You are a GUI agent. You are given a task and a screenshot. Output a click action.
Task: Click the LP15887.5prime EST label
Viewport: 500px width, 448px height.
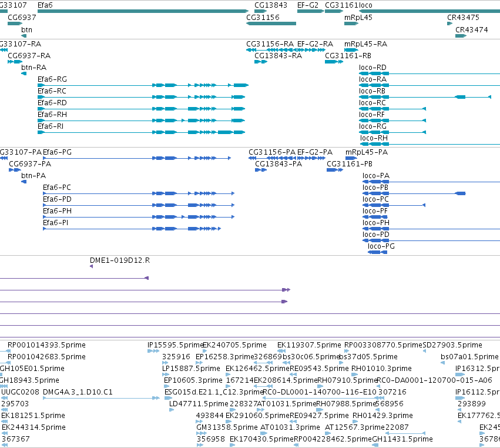point(191,369)
